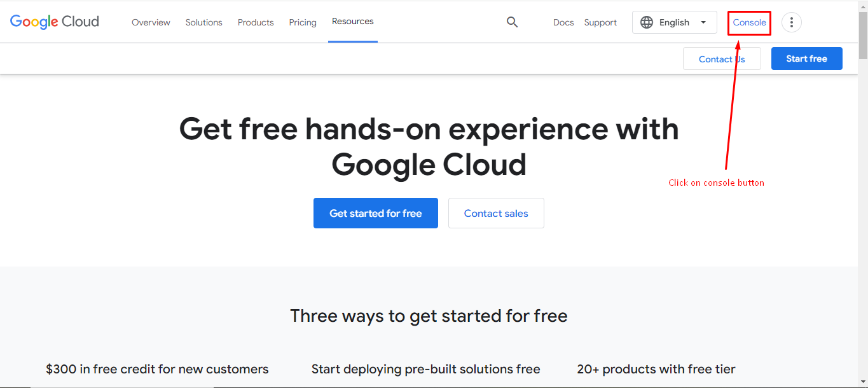Click the globe language icon
The width and height of the screenshot is (868, 388).
click(x=647, y=22)
